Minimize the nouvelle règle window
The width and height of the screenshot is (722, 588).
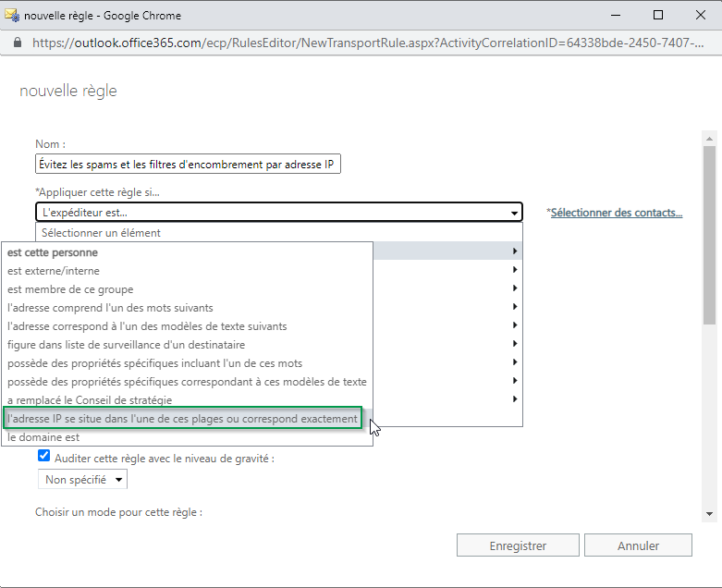(615, 15)
